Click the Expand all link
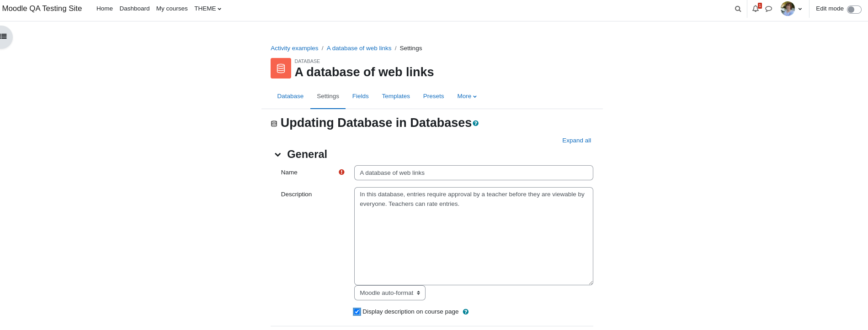 [576, 141]
